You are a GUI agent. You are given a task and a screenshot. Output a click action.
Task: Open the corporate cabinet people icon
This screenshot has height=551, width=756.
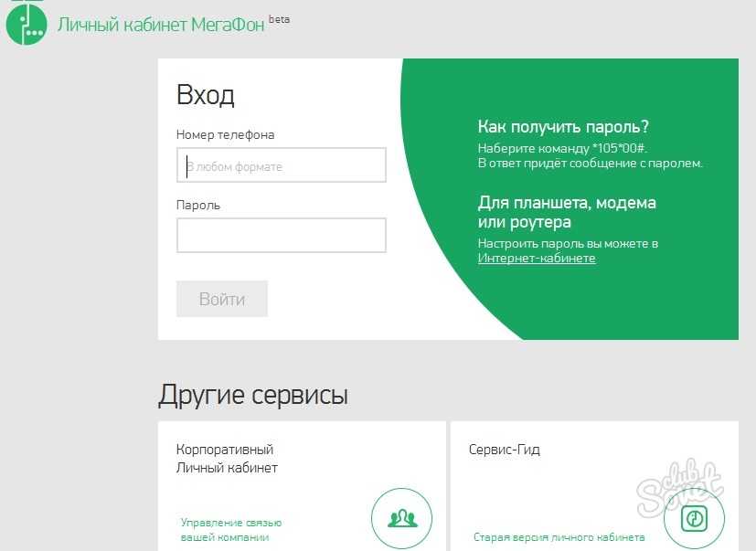[x=401, y=519]
